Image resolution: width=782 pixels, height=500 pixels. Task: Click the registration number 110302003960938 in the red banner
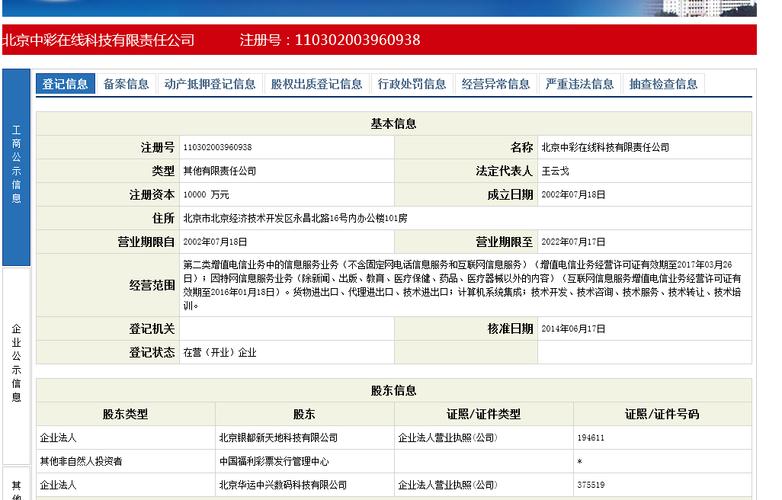click(358, 40)
